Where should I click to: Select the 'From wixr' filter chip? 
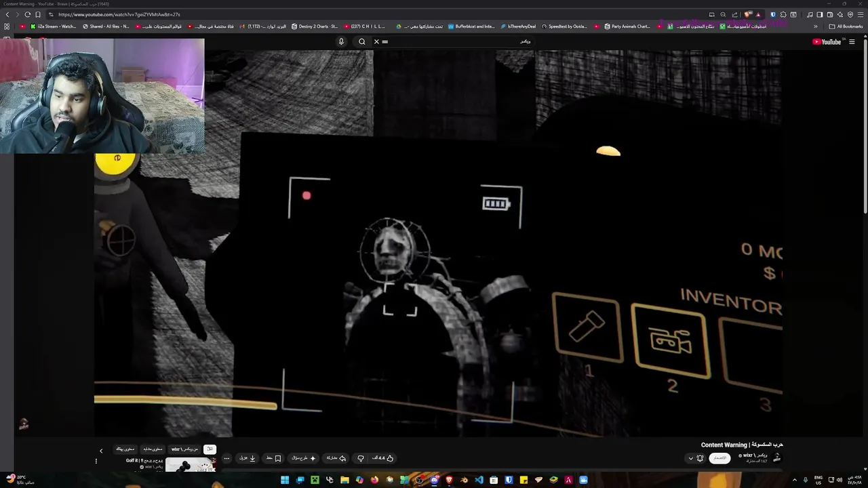click(x=184, y=449)
